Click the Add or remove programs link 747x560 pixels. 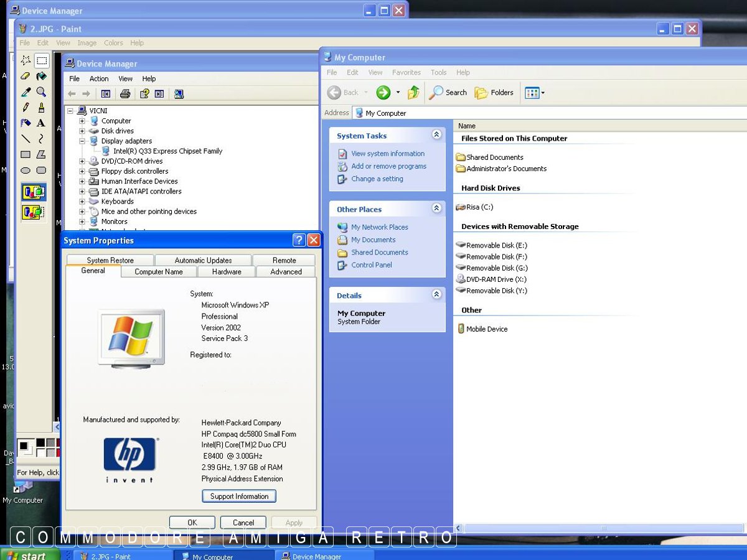click(x=388, y=166)
